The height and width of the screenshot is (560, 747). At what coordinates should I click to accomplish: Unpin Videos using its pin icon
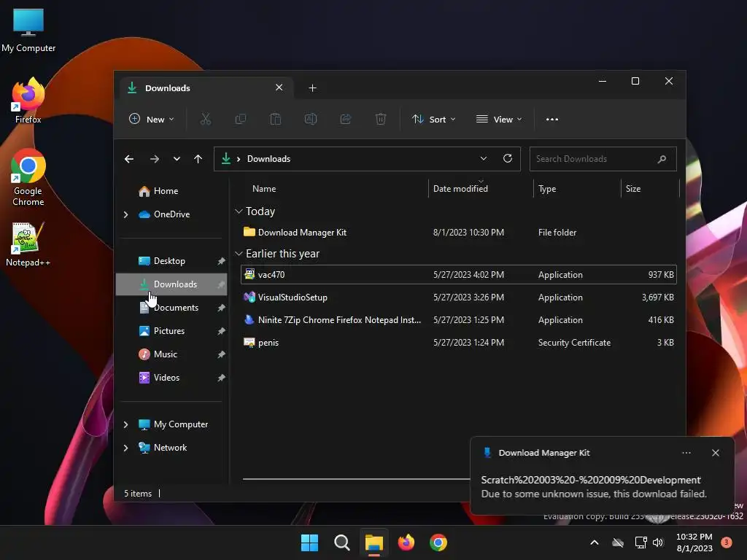pyautogui.click(x=221, y=378)
